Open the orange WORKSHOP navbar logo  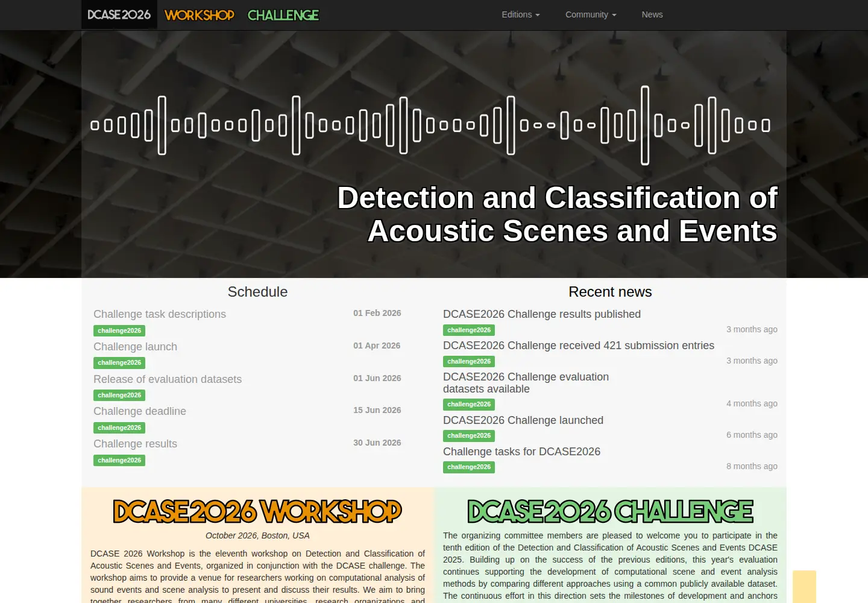(200, 15)
